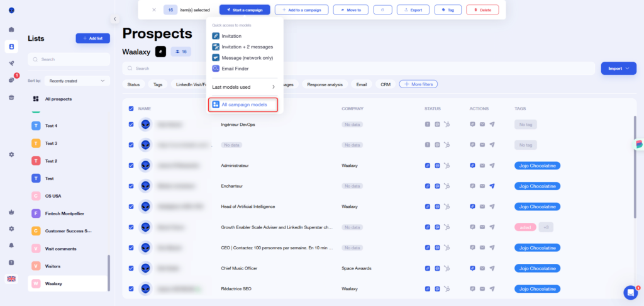This screenshot has height=306, width=644.
Task: Uncheck the Enchanteur row checkbox
Action: coord(131,186)
